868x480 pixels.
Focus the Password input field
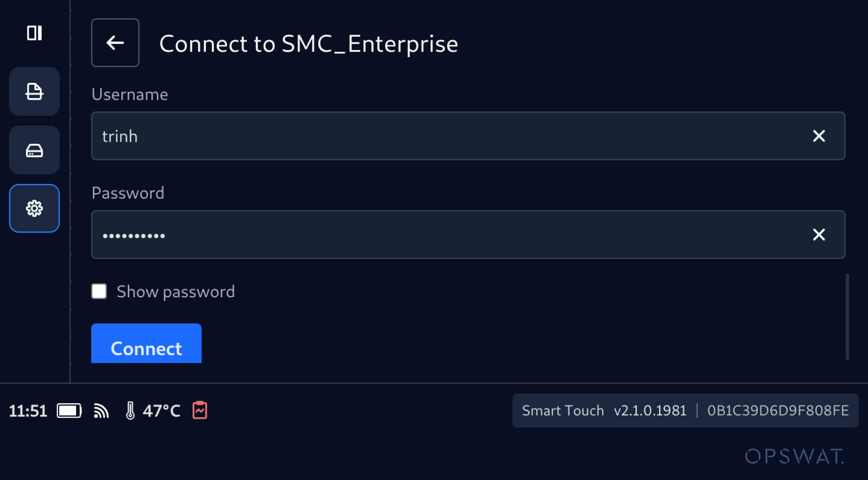tap(468, 234)
